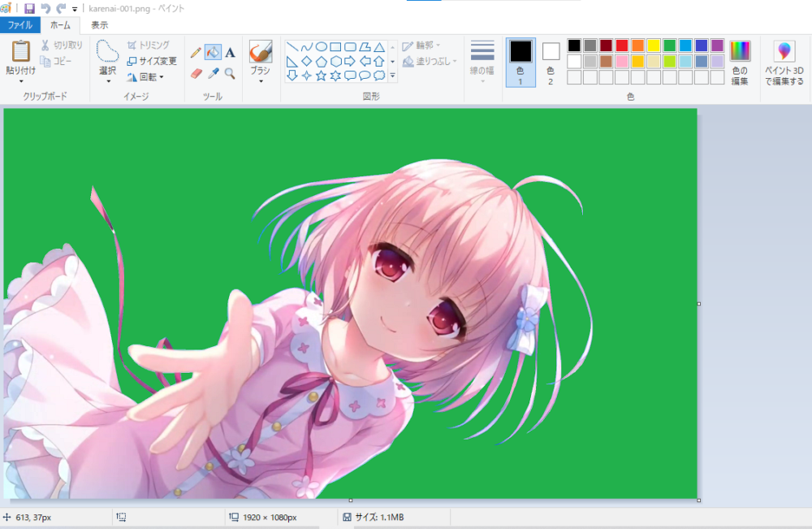Image resolution: width=812 pixels, height=529 pixels.
Task: Click the canvas bottom-edge resize handle
Action: [351, 501]
